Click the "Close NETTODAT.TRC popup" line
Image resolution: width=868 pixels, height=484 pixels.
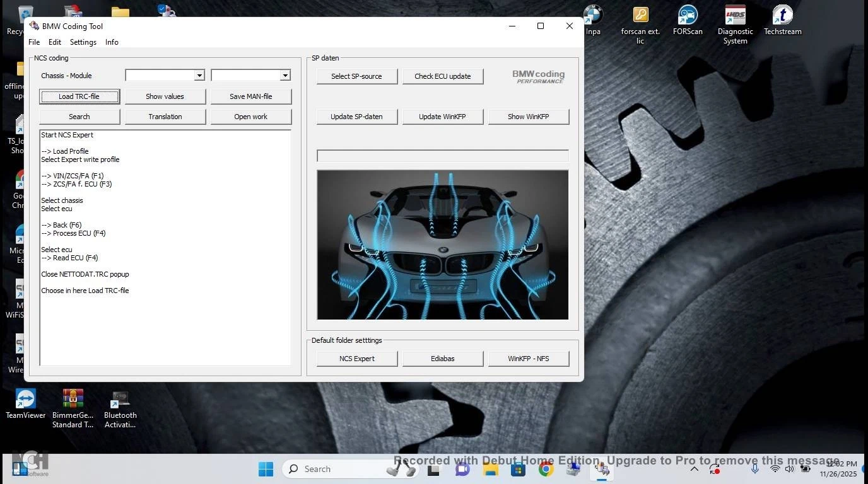tap(85, 274)
